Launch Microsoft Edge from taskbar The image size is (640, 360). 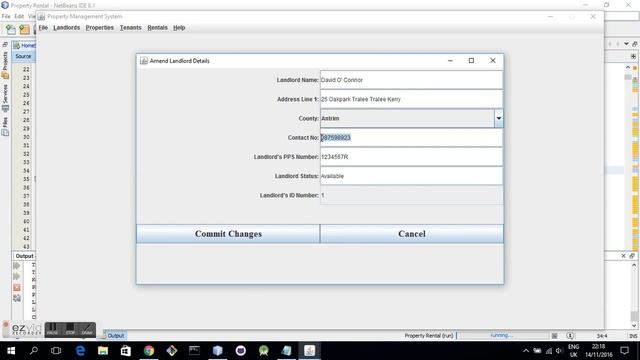click(x=80, y=351)
